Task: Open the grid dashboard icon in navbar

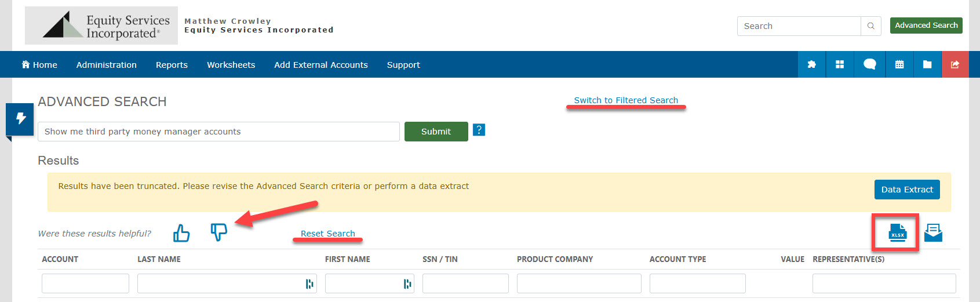Action: (x=840, y=64)
